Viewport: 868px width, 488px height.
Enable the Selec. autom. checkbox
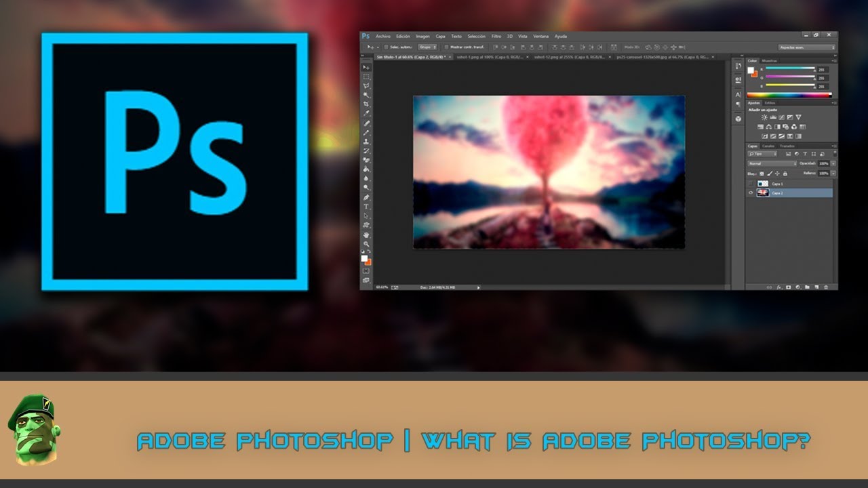(x=386, y=47)
